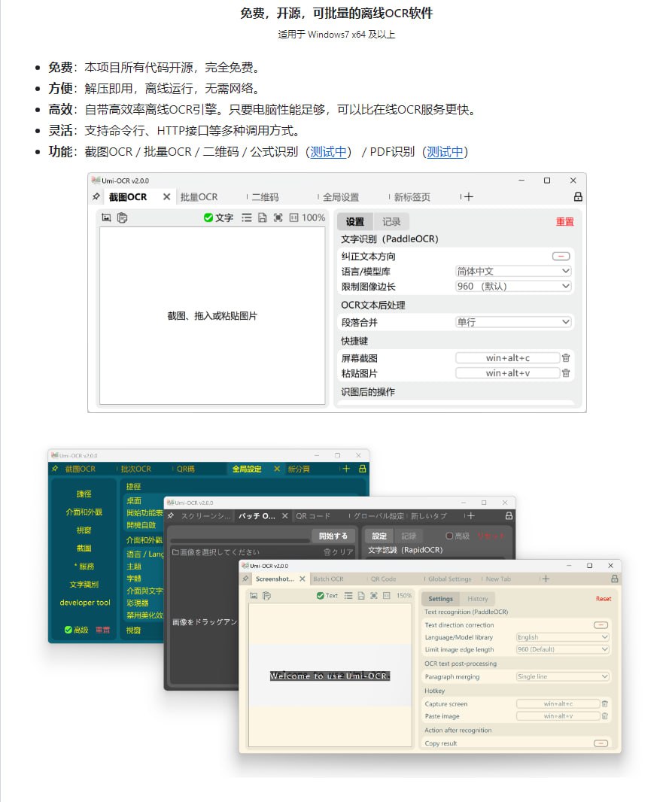The image size is (672, 802).
Task: Click lock icon in Japanese window
Action: [x=509, y=515]
